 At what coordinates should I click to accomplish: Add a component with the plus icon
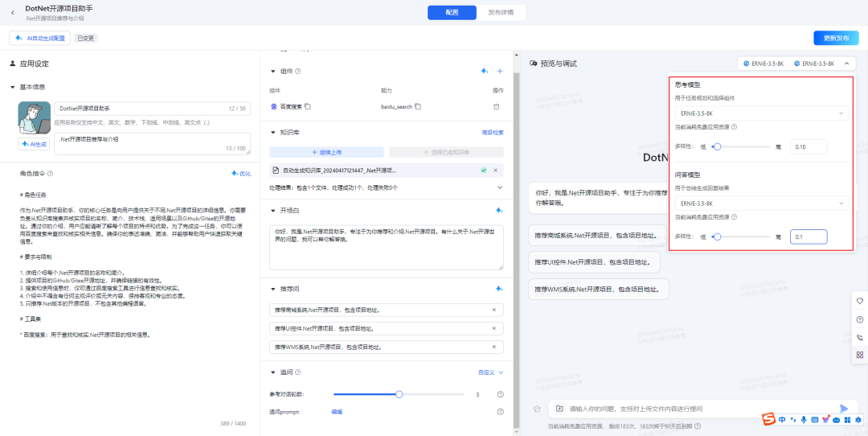(x=500, y=72)
